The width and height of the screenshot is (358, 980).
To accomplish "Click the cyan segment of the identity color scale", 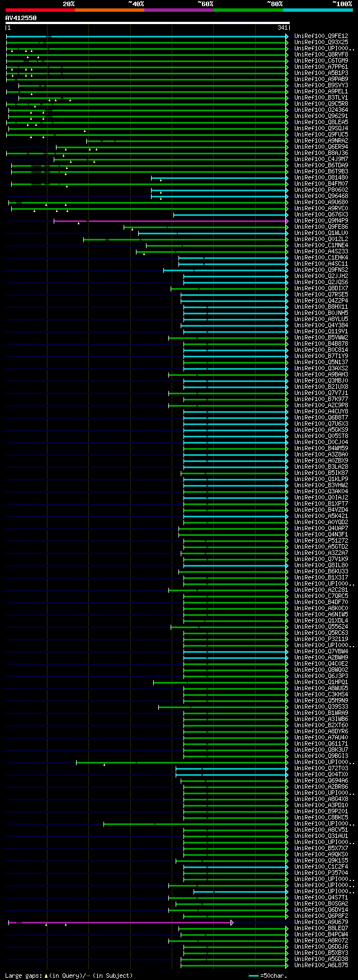I will click(318, 10).
